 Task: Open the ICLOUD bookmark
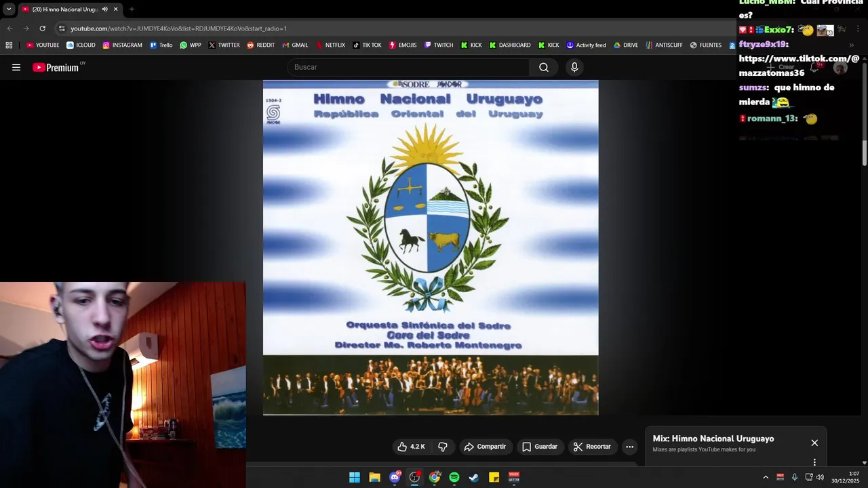81,45
